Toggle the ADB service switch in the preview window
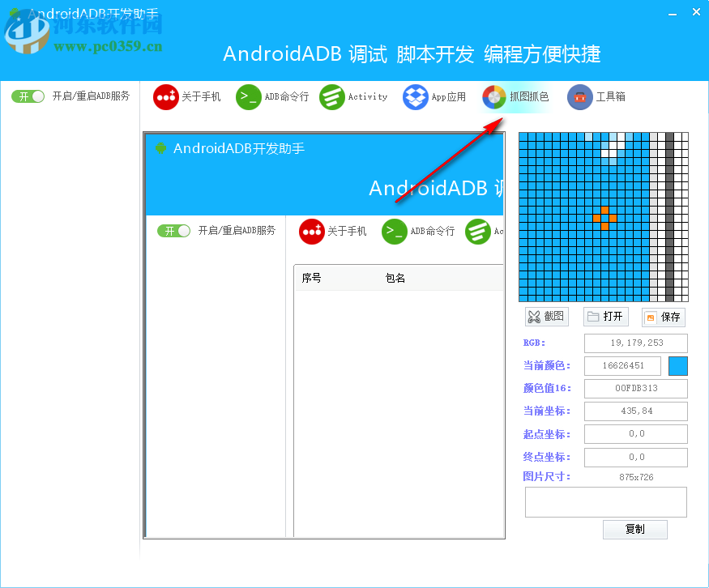Image resolution: width=709 pixels, height=588 pixels. coord(173,231)
